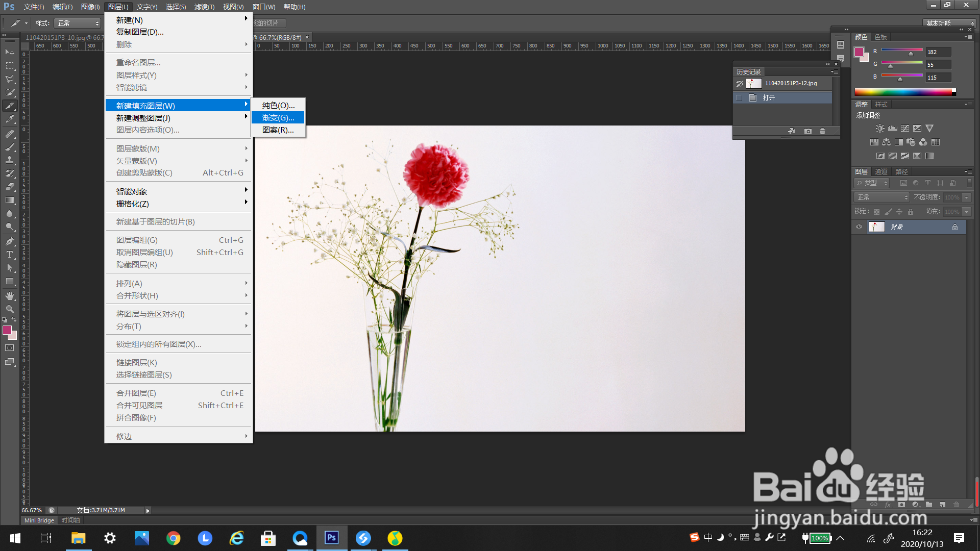This screenshot has width=980, height=551.
Task: Toggle Quick Mask mode
Action: pyautogui.click(x=9, y=348)
